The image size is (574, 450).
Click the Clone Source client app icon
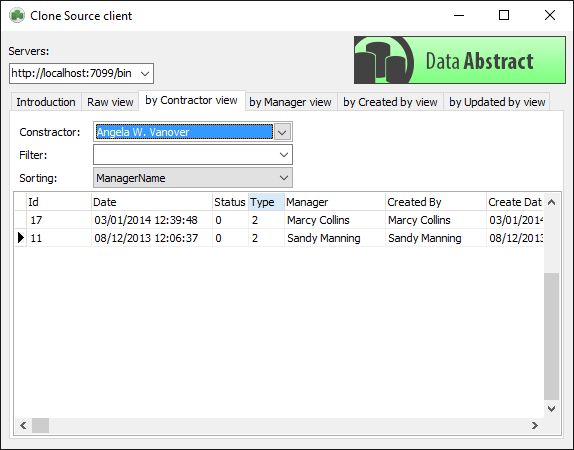(17, 16)
